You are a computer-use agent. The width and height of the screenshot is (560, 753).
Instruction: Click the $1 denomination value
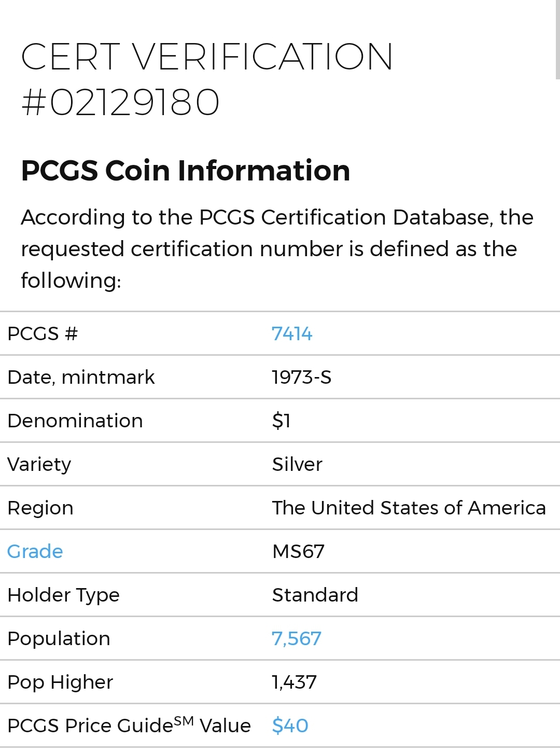point(281,421)
